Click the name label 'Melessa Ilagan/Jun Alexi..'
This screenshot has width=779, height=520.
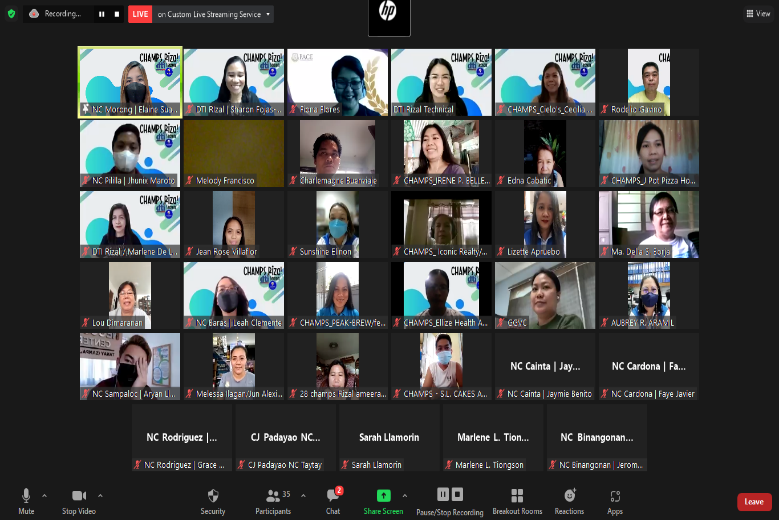click(239, 394)
